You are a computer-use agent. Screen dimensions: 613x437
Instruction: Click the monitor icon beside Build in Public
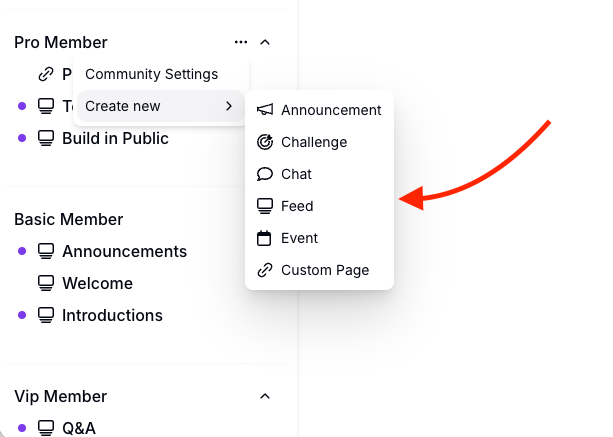pos(46,138)
